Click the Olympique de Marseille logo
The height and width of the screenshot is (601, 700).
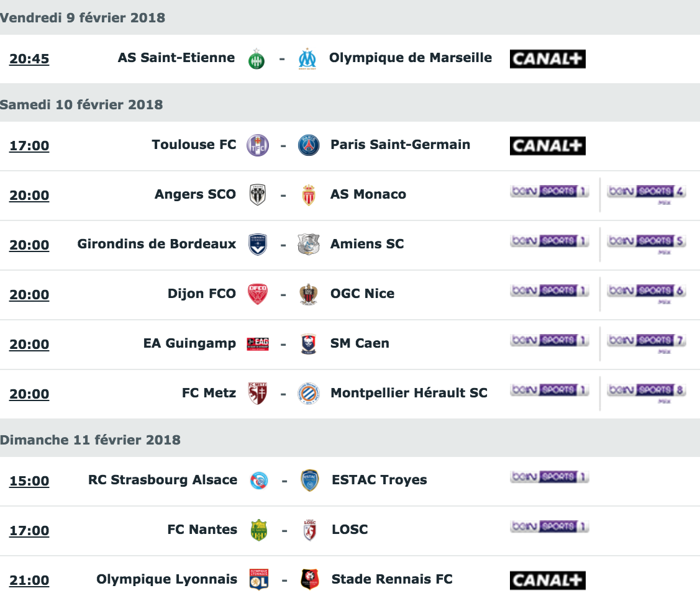point(307,59)
